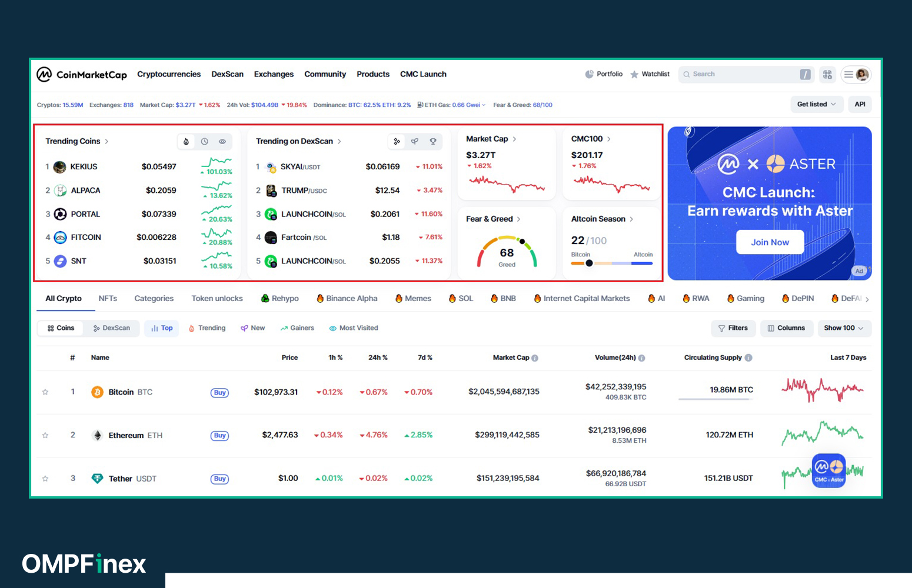Viewport: 912px width, 588px height.
Task: Click the FITCOIN coin icon
Action: click(x=60, y=238)
